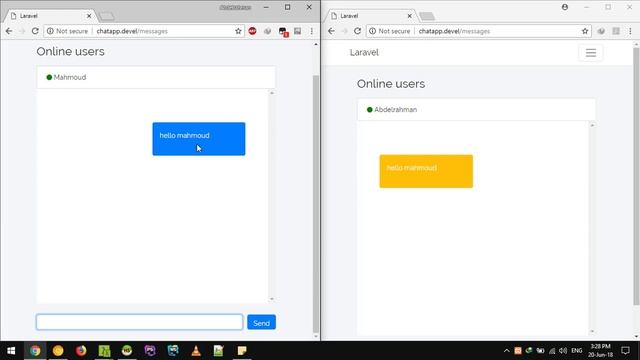Viewport: 640px width, 360px height.
Task: Click Forward arrow in left browser window
Action: tap(22, 31)
